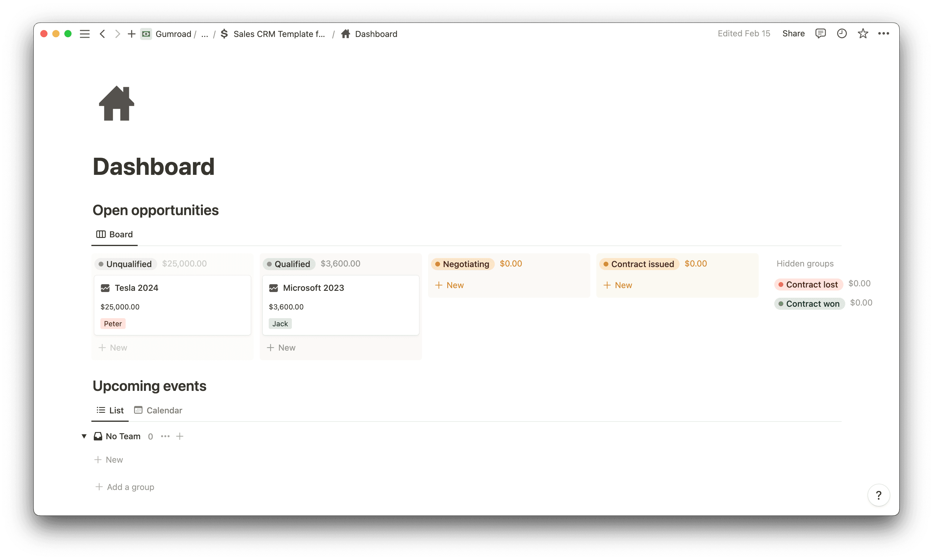
Task: Click the Contract won $0.00 amount
Action: [x=861, y=303]
